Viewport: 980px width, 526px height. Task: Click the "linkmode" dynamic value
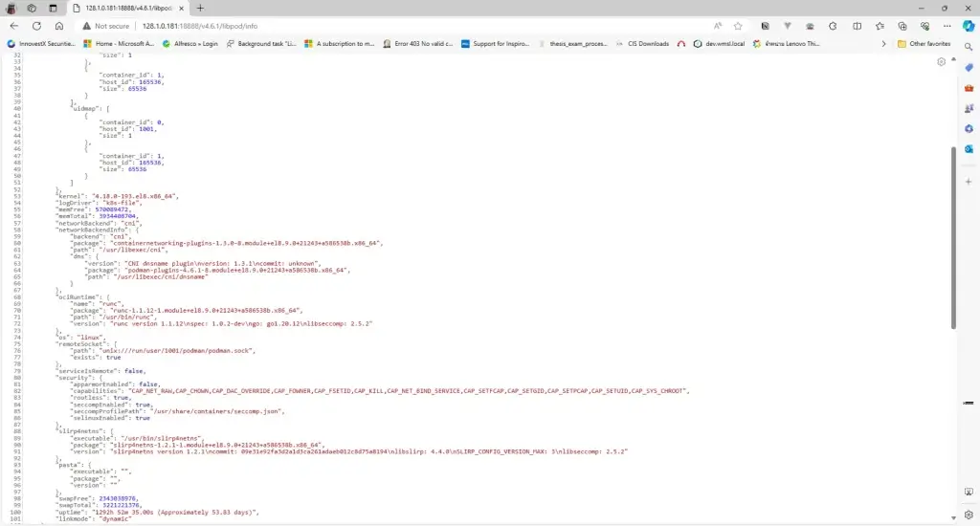point(116,519)
